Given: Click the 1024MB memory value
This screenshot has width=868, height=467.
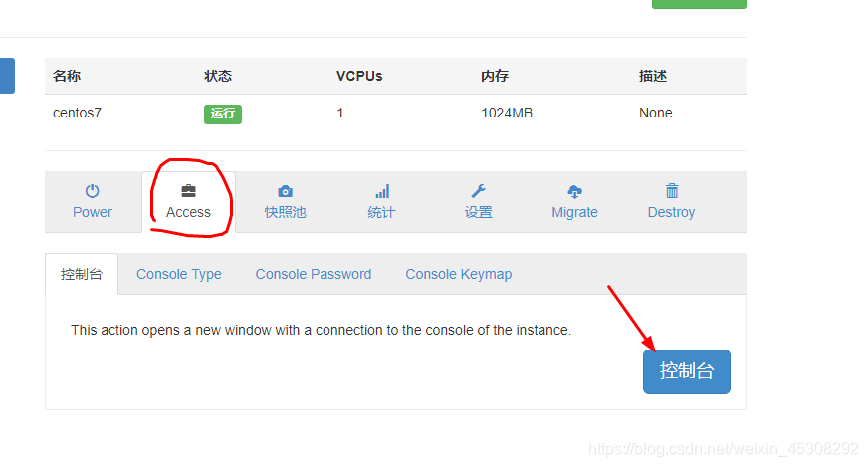Looking at the screenshot, I should point(507,113).
